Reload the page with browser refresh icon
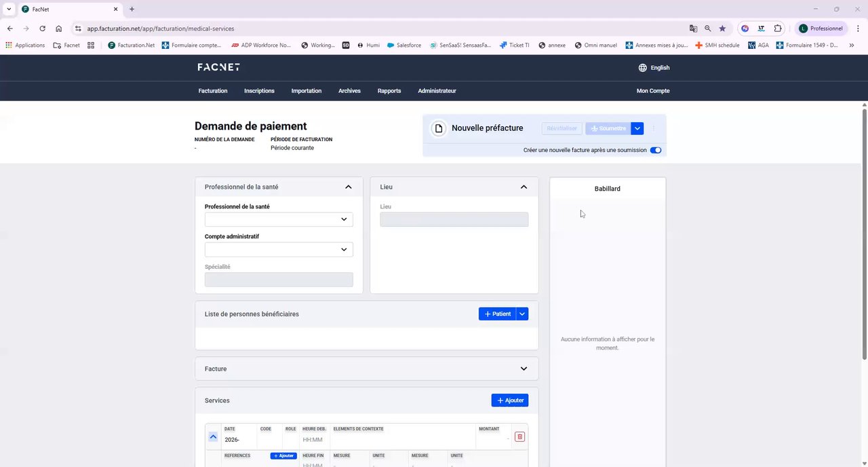 (42, 29)
